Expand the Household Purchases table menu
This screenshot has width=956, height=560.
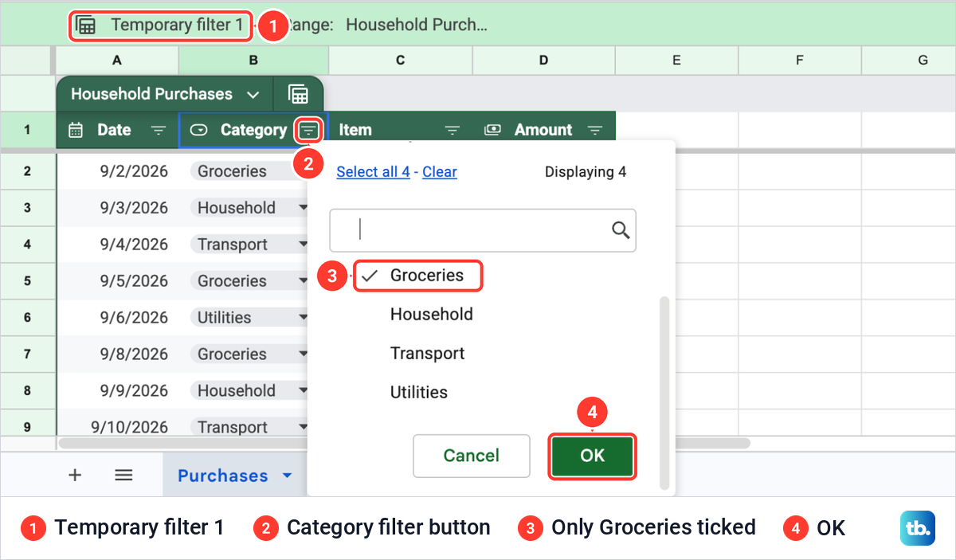click(253, 95)
